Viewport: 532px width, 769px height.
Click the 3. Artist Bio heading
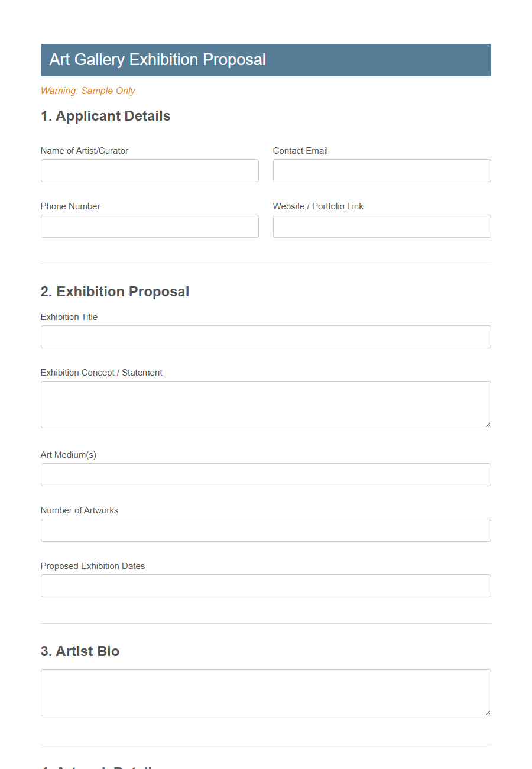pyautogui.click(x=80, y=651)
